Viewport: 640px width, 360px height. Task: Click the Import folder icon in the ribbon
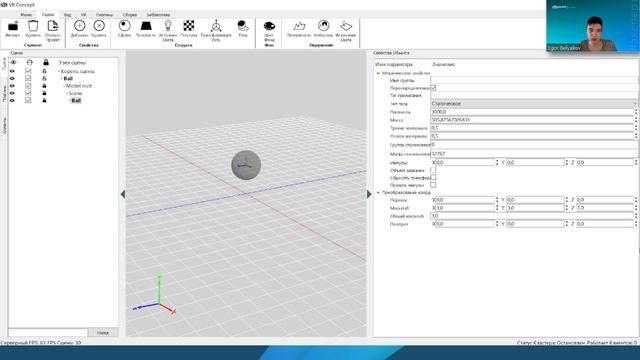click(x=13, y=26)
